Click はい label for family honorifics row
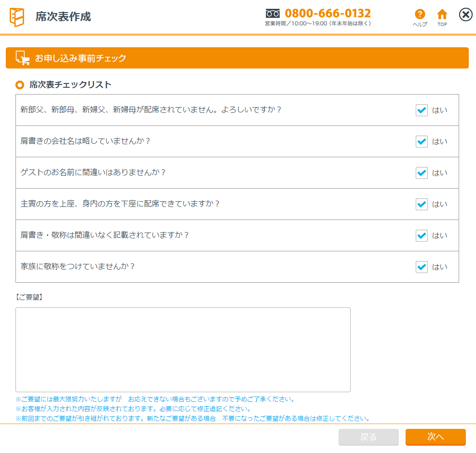Image resolution: width=476 pixels, height=453 pixels. pyautogui.click(x=439, y=267)
